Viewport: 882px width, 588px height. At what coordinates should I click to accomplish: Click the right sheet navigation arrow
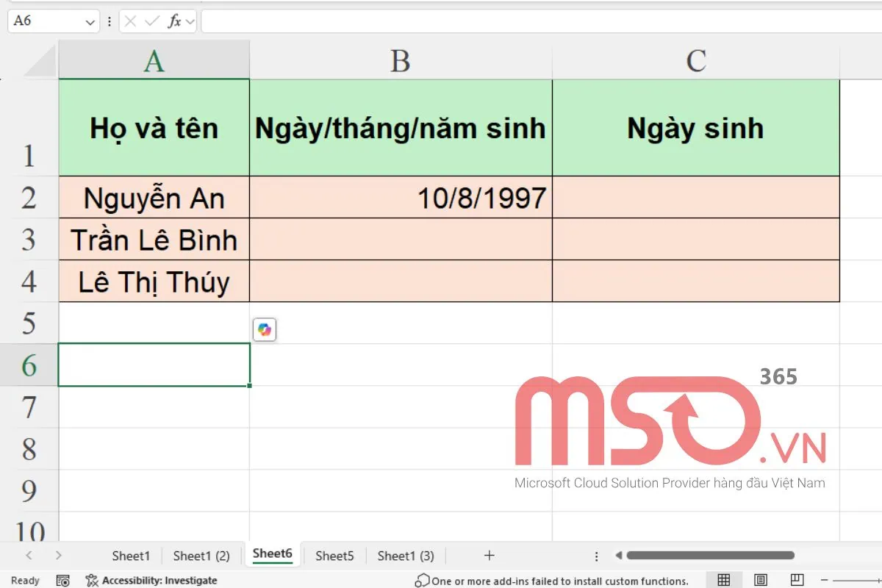pos(59,556)
